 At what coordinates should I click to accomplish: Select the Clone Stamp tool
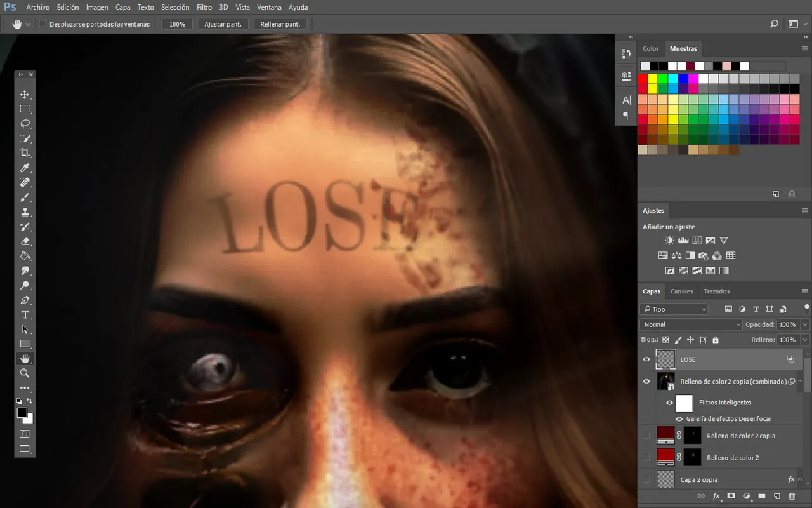pyautogui.click(x=25, y=212)
